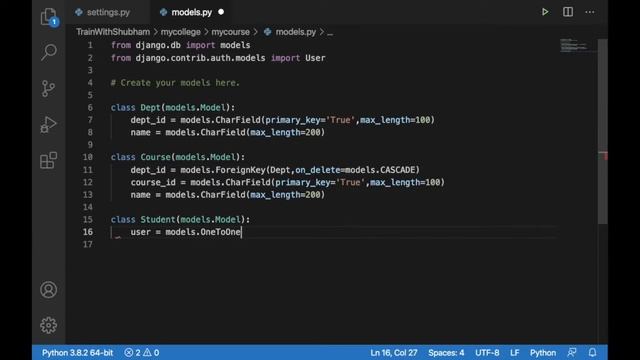
Task: Open the errors and warnings panel
Action: click(x=142, y=353)
